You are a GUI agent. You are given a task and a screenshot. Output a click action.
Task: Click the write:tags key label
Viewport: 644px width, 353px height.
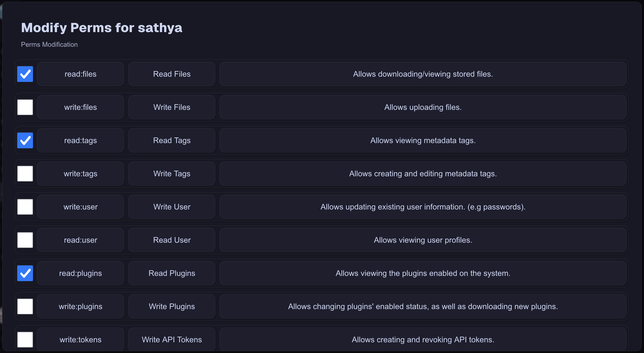click(x=80, y=174)
